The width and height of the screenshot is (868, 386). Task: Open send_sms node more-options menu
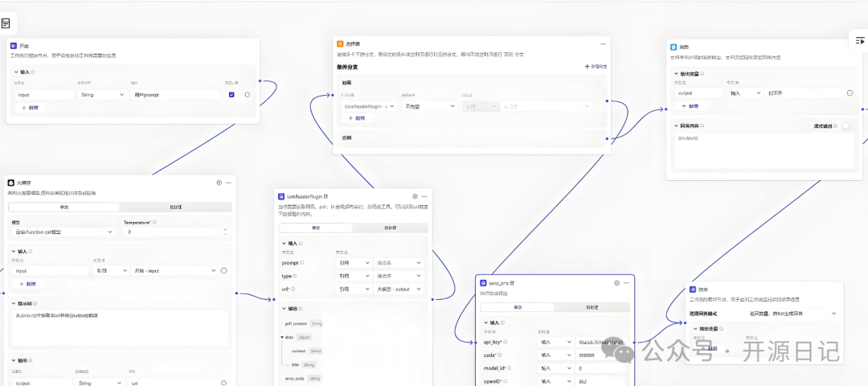point(627,282)
